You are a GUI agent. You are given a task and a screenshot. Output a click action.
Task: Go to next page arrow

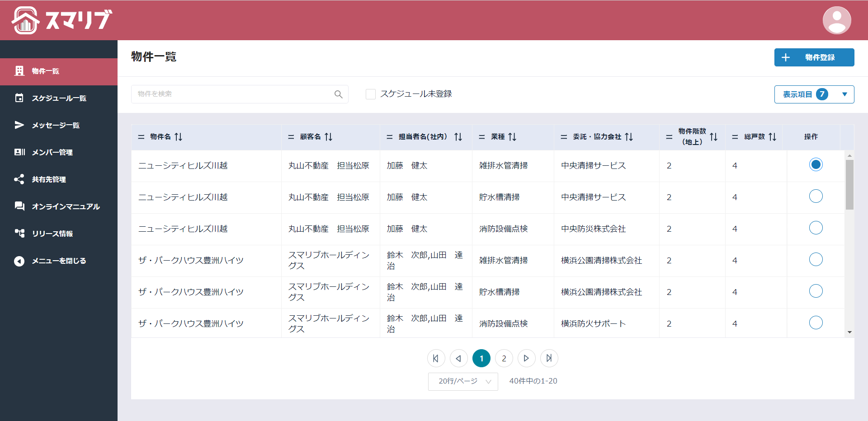click(x=526, y=358)
